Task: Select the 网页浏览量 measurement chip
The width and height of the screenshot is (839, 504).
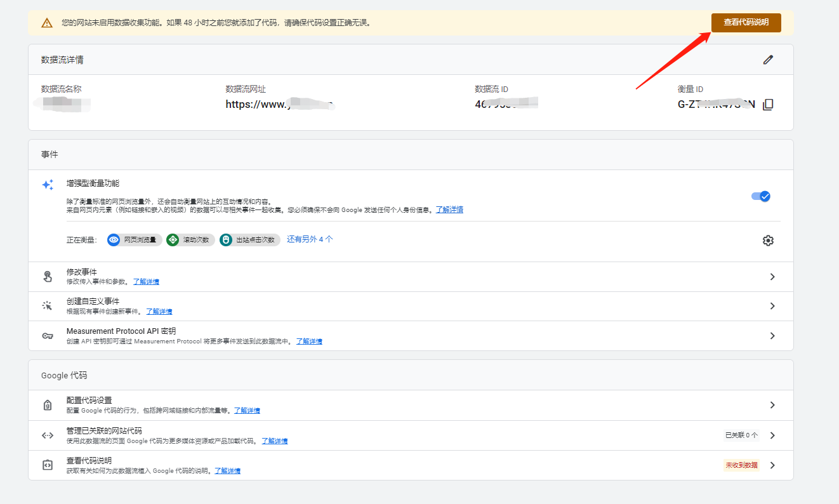Action: (133, 241)
